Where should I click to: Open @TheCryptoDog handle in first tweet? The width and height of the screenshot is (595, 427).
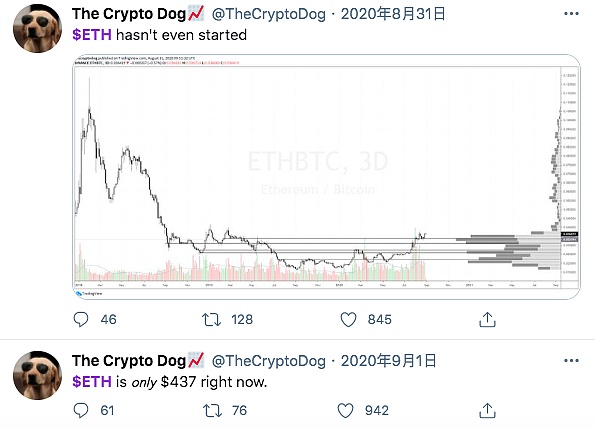pyautogui.click(x=269, y=14)
